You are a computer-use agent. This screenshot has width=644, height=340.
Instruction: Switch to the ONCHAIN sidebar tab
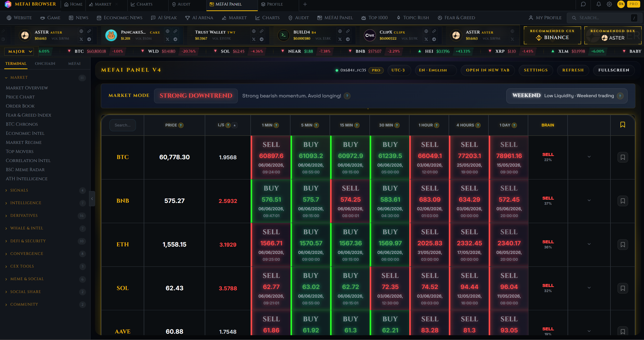(45, 64)
